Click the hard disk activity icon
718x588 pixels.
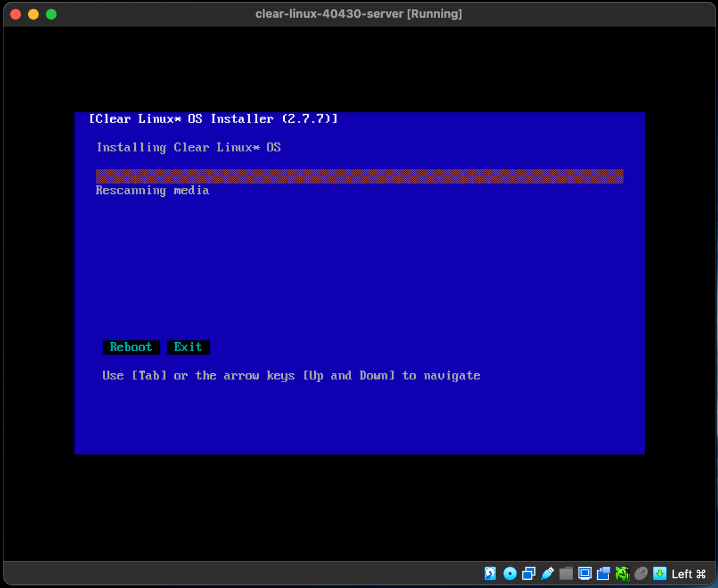[489, 574]
